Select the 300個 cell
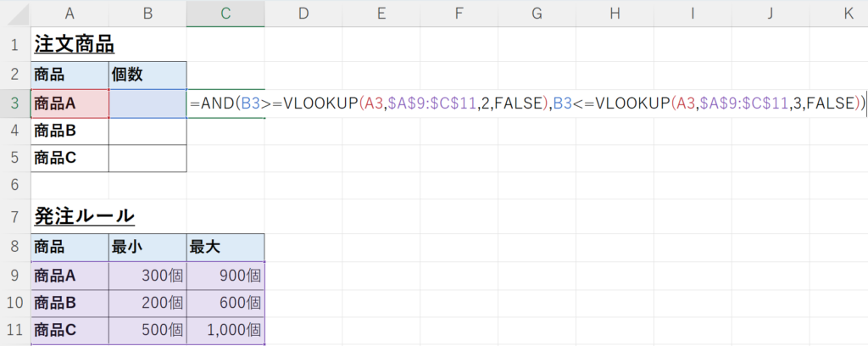 [147, 275]
